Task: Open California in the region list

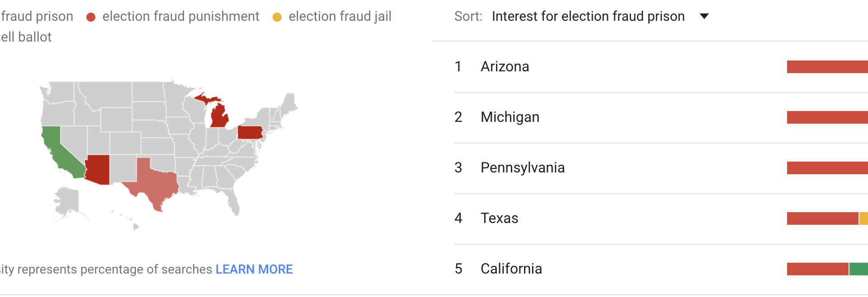Action: pyautogui.click(x=511, y=269)
